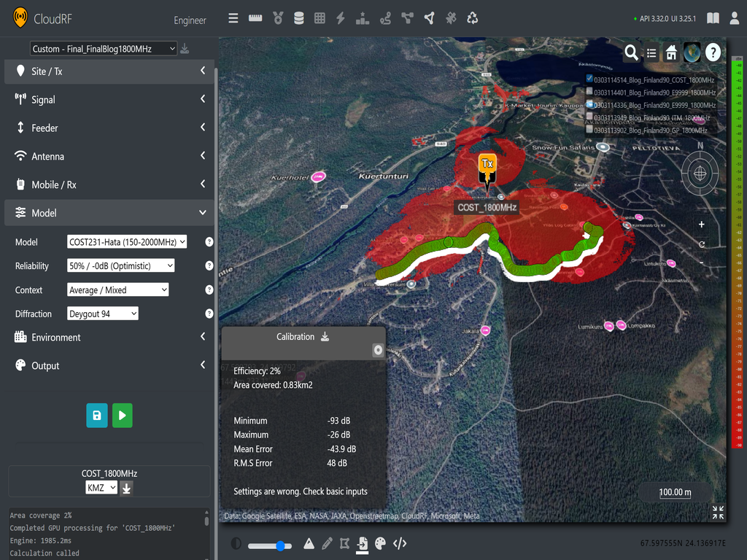Click the satellite icon in top toolbar
747x560 pixels.
point(451,18)
